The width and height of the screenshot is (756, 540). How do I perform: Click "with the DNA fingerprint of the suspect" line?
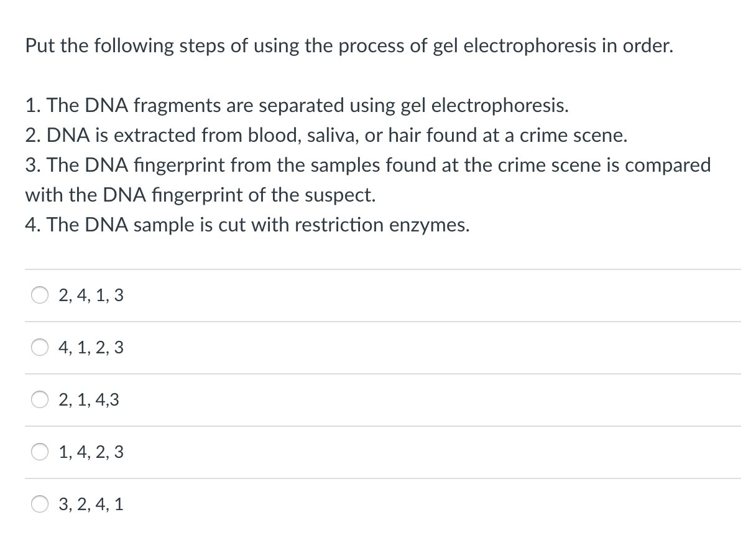[200, 195]
